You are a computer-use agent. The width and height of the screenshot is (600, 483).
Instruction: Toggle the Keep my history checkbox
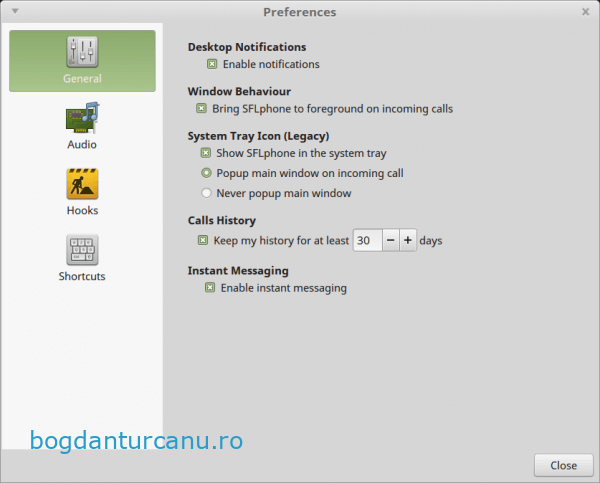pos(203,240)
